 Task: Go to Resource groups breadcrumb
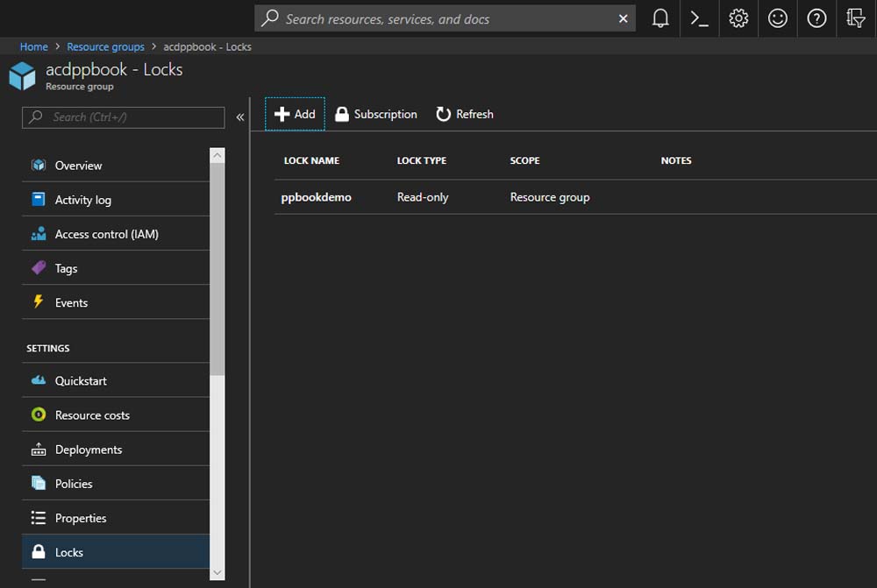coord(105,46)
